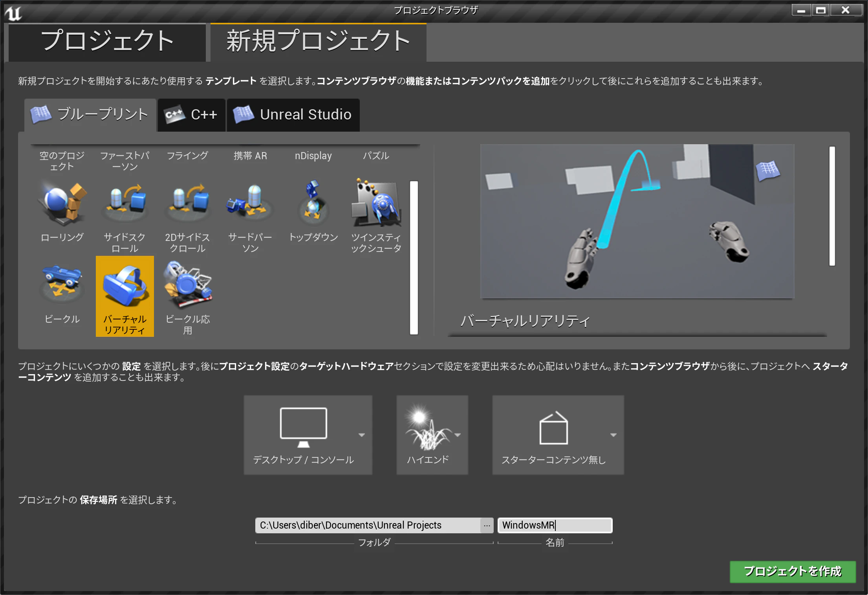Click the 空のプロジェクト template label
The image size is (868, 595).
click(x=62, y=161)
